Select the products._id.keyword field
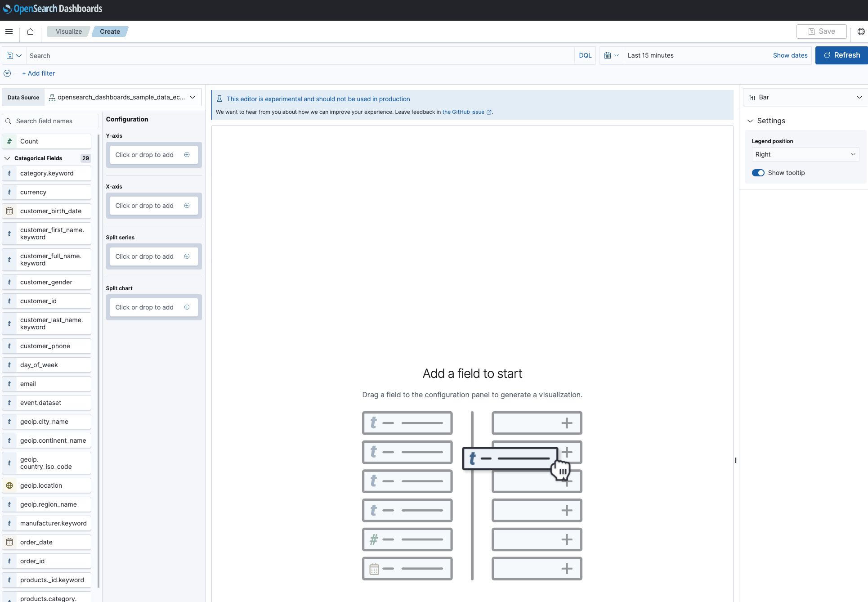868x602 pixels. coord(47,580)
